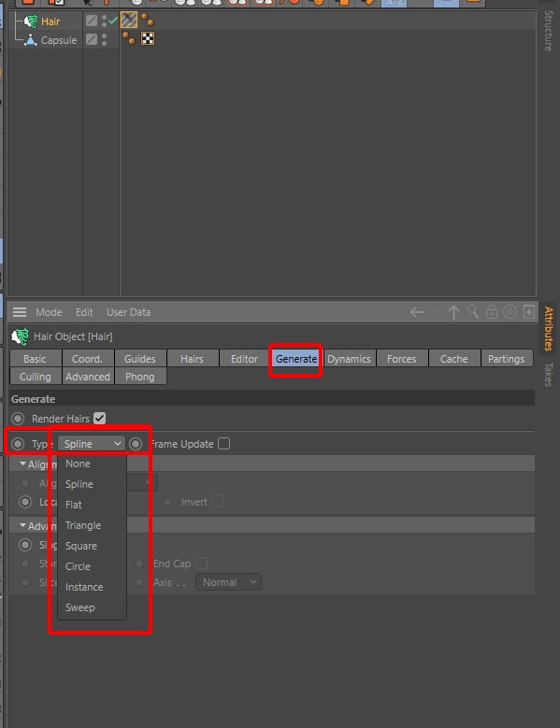Choose Instance from the Type list
The image size is (560, 728).
tap(92, 587)
